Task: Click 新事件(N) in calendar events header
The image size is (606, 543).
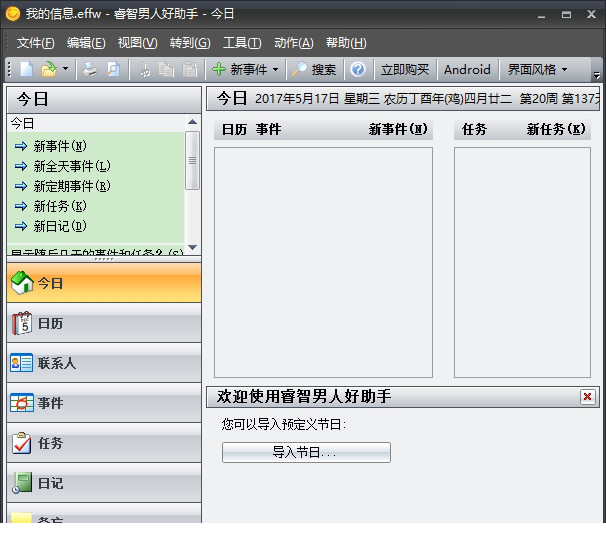Action: pos(398,129)
